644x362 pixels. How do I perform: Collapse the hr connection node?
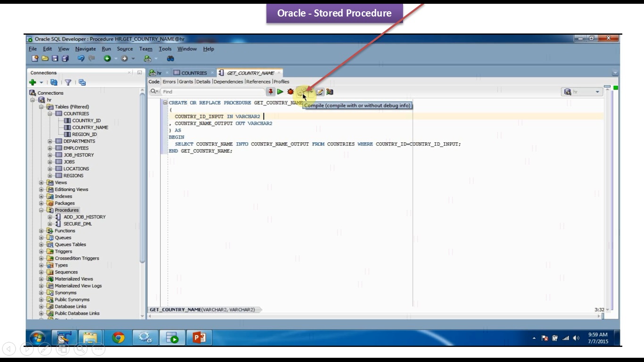[33, 100]
